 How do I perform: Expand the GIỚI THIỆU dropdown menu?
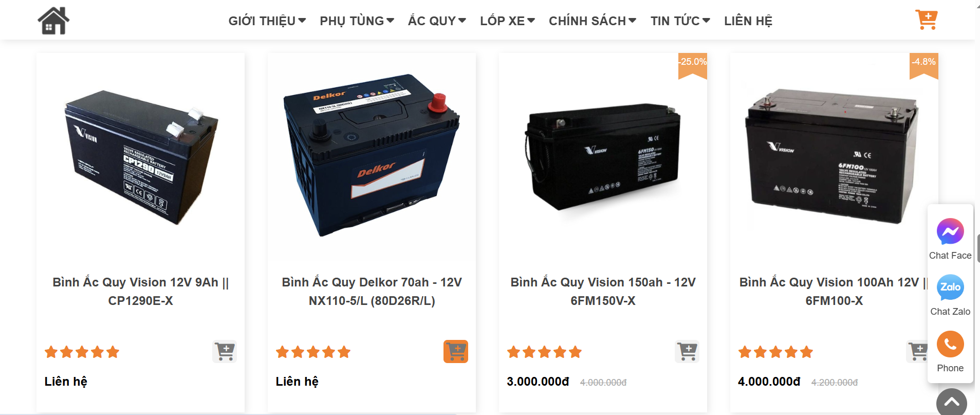267,21
